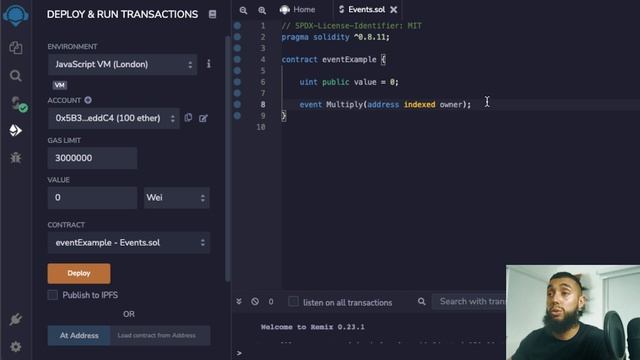
Task: Open Plugin manager plug icon
Action: [16, 319]
